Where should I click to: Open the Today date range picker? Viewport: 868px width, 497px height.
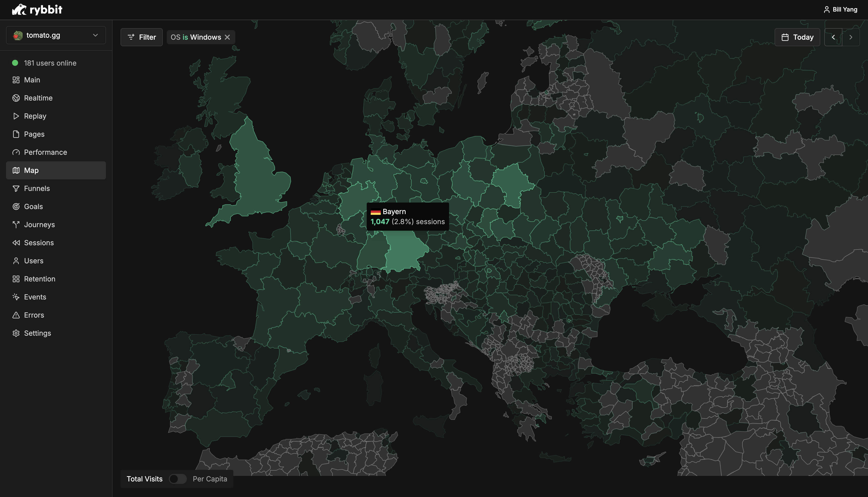797,37
